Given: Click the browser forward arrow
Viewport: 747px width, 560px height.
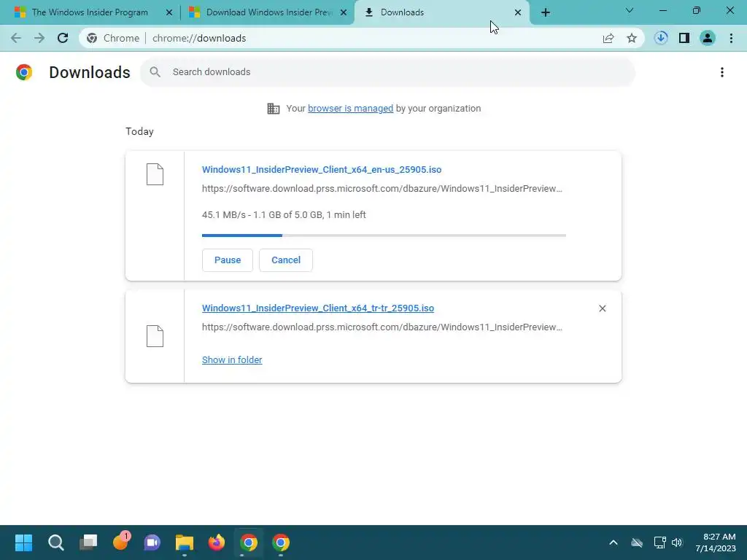Looking at the screenshot, I should [39, 38].
